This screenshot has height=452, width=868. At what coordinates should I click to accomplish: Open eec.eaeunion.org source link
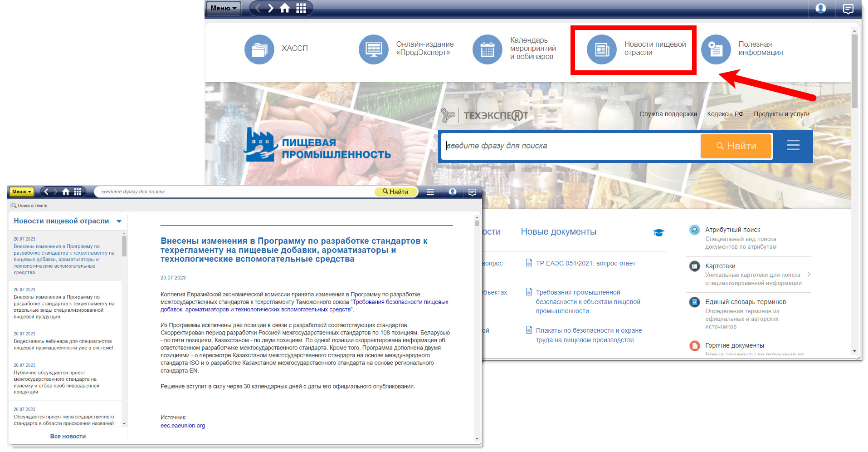[x=183, y=426]
